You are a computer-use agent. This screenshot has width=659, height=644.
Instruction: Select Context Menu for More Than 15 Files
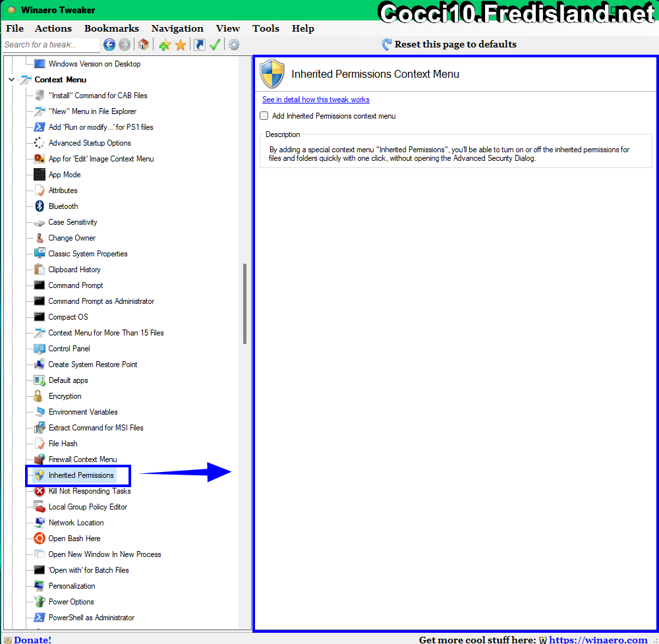pyautogui.click(x=106, y=333)
